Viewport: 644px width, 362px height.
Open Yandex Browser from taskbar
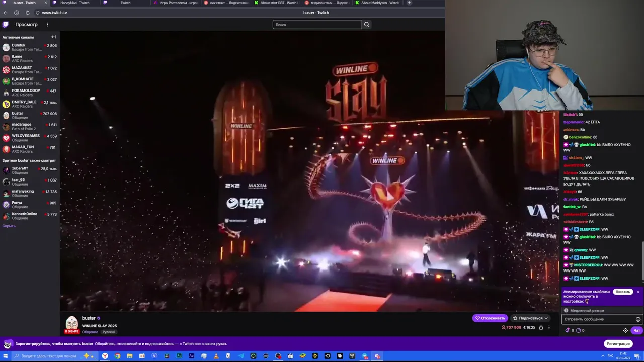pyautogui.click(x=105, y=356)
